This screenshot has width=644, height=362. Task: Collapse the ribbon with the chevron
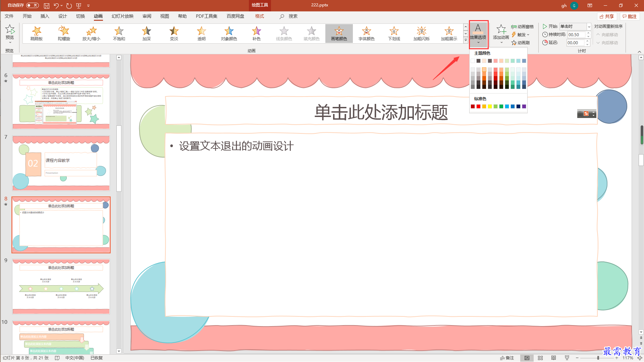click(639, 51)
